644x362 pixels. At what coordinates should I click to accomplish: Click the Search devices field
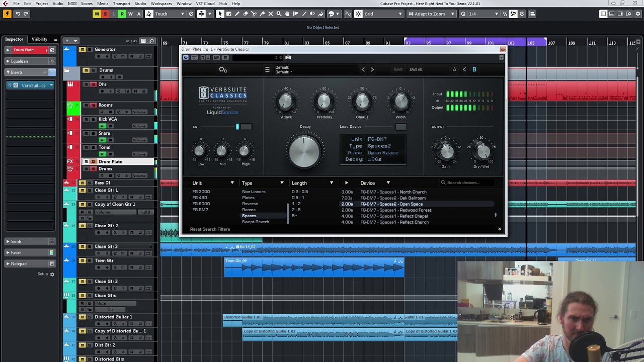(468, 183)
